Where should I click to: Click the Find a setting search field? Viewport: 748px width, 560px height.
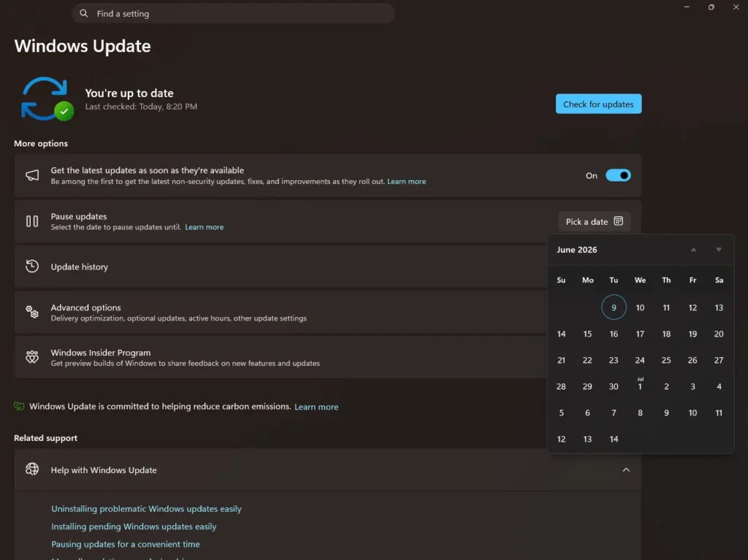click(x=233, y=13)
